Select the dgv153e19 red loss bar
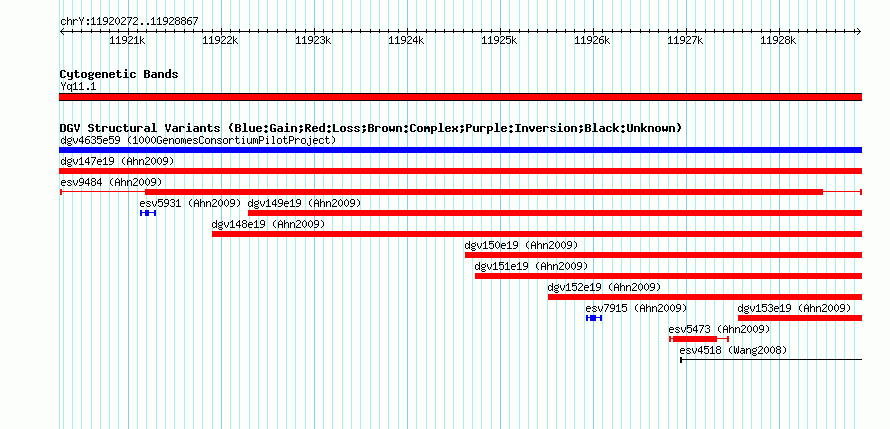 coord(800,318)
